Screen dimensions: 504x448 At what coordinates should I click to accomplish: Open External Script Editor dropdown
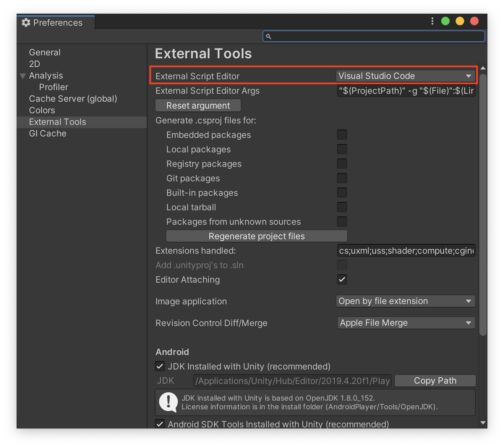click(406, 76)
